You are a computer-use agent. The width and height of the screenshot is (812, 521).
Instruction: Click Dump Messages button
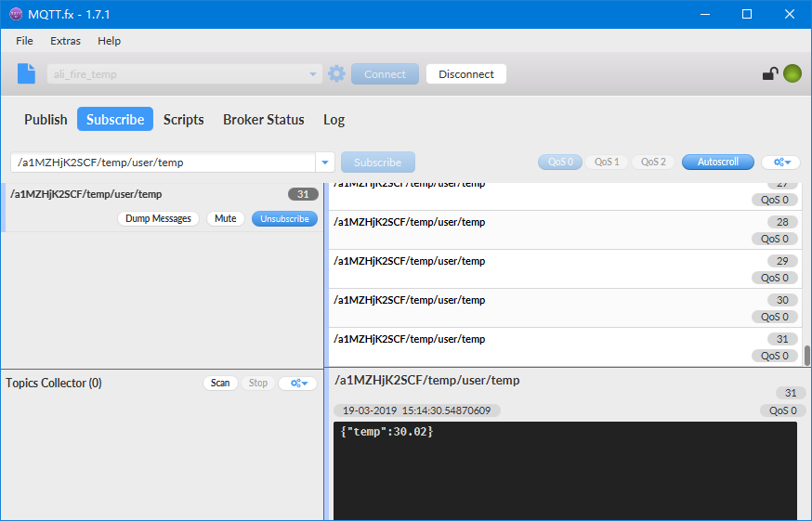(x=158, y=218)
